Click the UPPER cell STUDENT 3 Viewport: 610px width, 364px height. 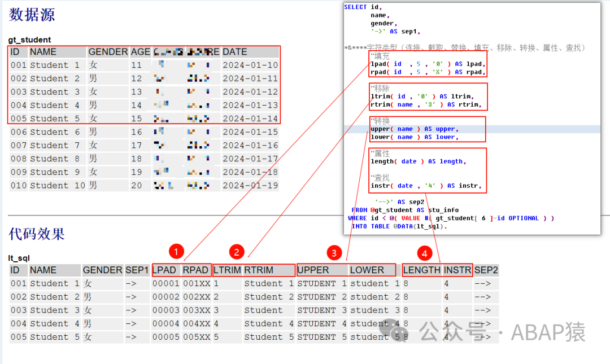[322, 310]
